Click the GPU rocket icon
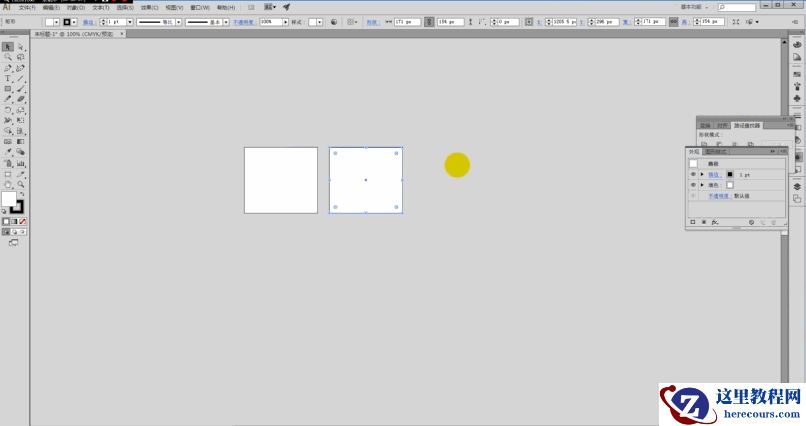 click(x=286, y=7)
